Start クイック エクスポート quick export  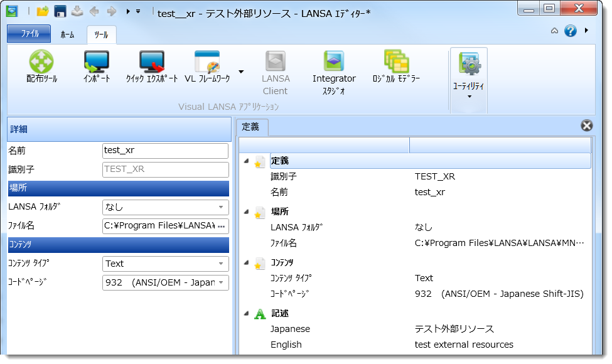click(151, 67)
